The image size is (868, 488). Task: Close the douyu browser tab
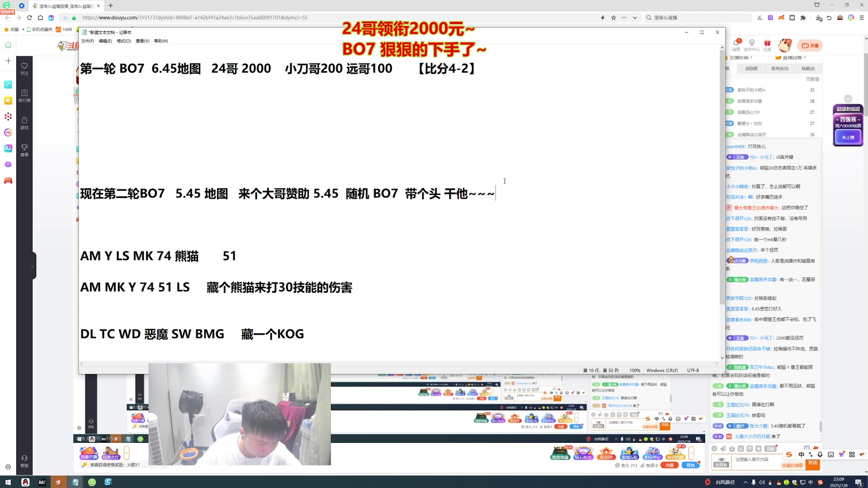tap(98, 6)
